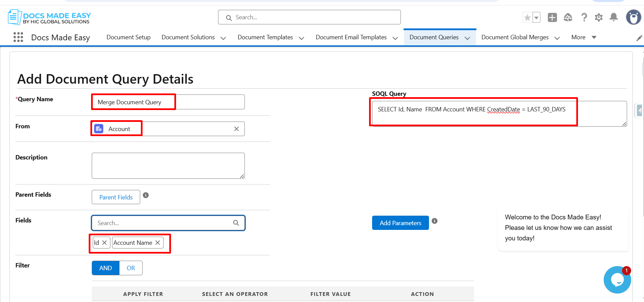The width and height of the screenshot is (644, 302).
Task: Click the Parent Fields button
Action: pyautogui.click(x=116, y=197)
